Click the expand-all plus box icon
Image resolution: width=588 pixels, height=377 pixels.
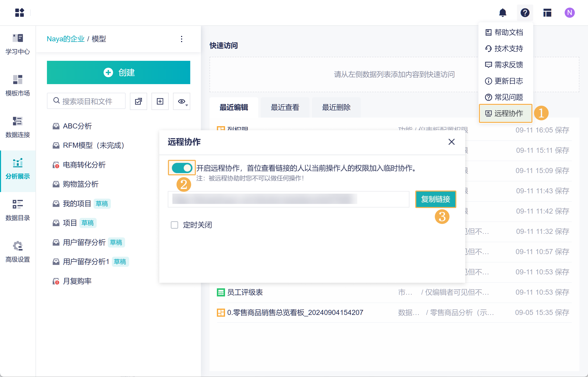160,101
